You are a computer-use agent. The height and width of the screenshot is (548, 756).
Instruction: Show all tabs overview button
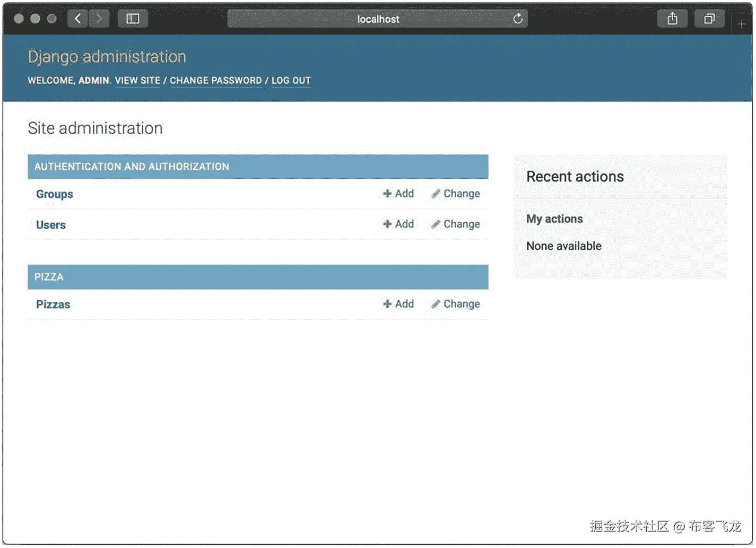click(709, 19)
